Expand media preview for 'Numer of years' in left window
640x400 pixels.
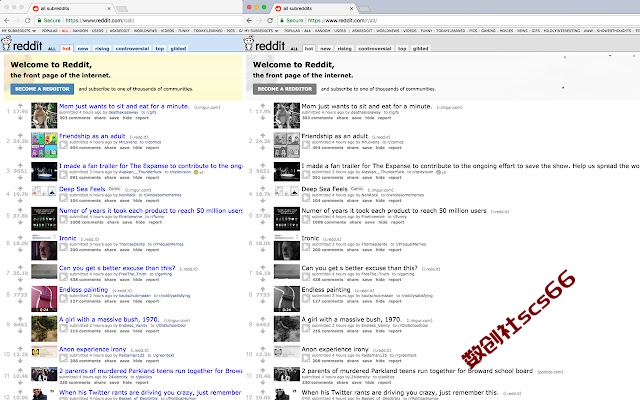pyautogui.click(x=63, y=219)
